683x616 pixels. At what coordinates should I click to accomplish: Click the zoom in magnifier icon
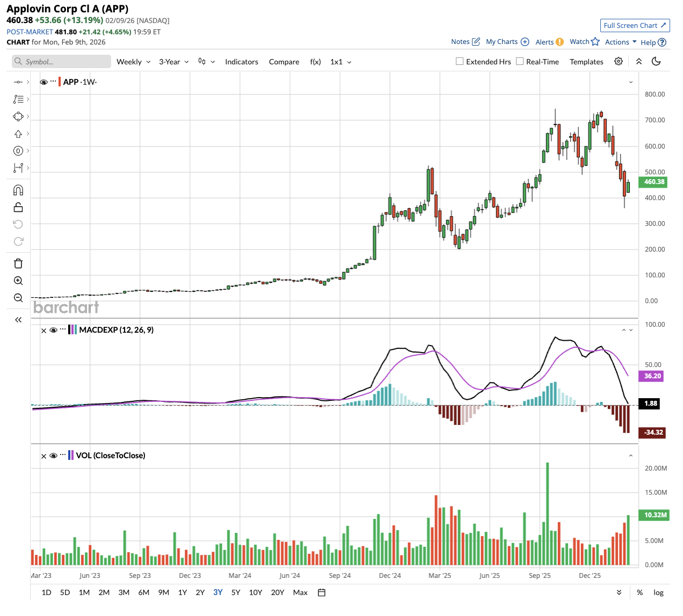pos(18,281)
